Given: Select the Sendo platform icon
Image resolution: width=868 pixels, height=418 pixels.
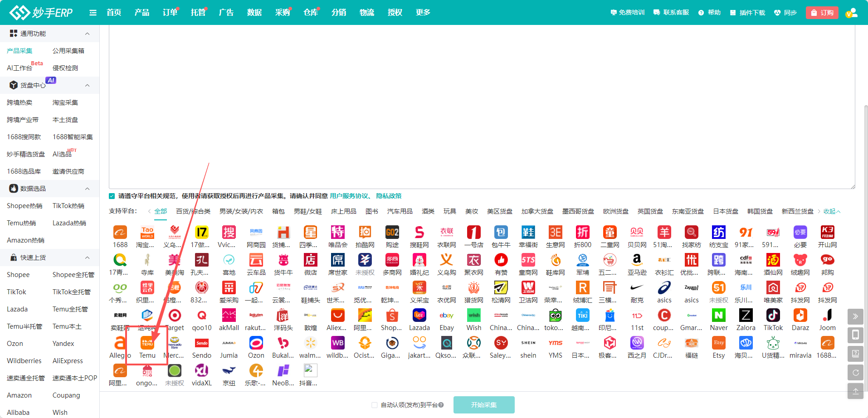Looking at the screenshot, I should [x=202, y=343].
